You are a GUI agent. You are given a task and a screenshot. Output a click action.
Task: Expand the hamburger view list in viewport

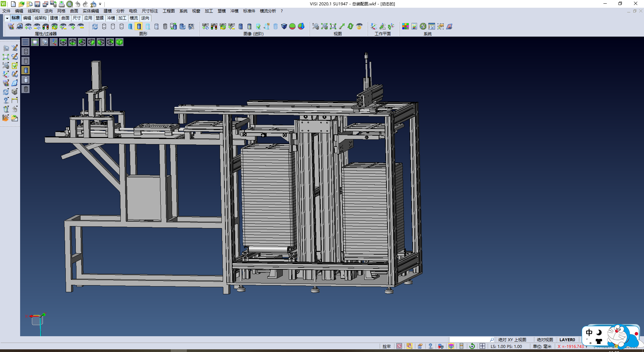(25, 42)
